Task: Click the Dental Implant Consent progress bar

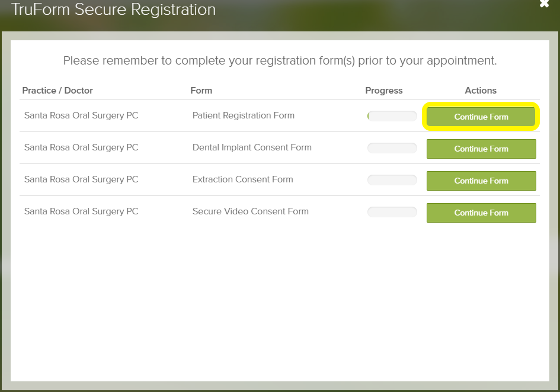Action: pyautogui.click(x=392, y=148)
